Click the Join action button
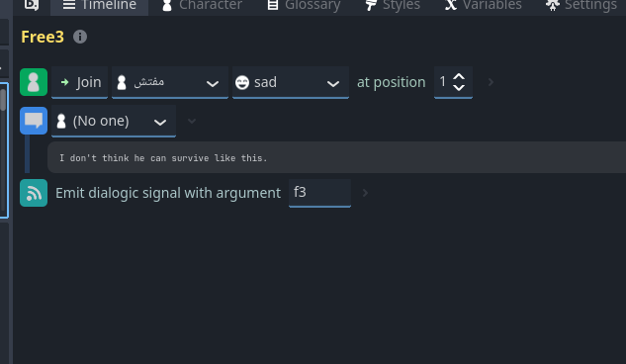The width and height of the screenshot is (626, 364). click(79, 82)
